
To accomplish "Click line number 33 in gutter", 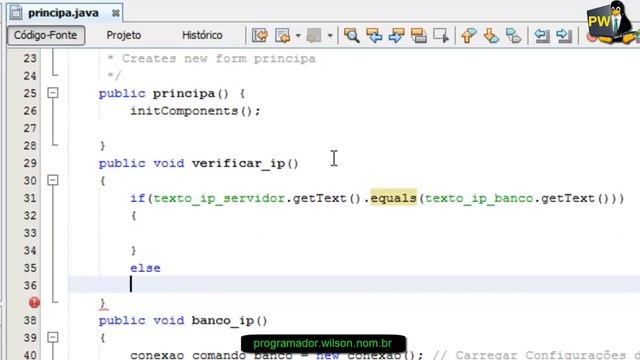I will click(x=30, y=233).
